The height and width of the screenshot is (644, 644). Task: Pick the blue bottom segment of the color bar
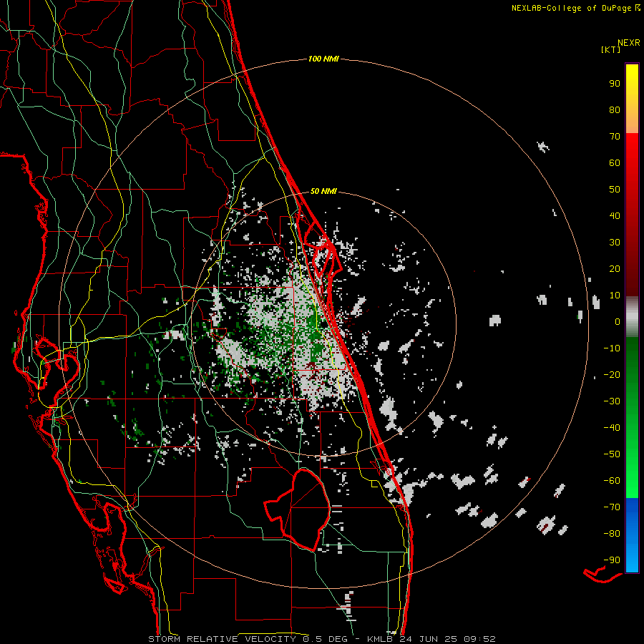click(632, 535)
